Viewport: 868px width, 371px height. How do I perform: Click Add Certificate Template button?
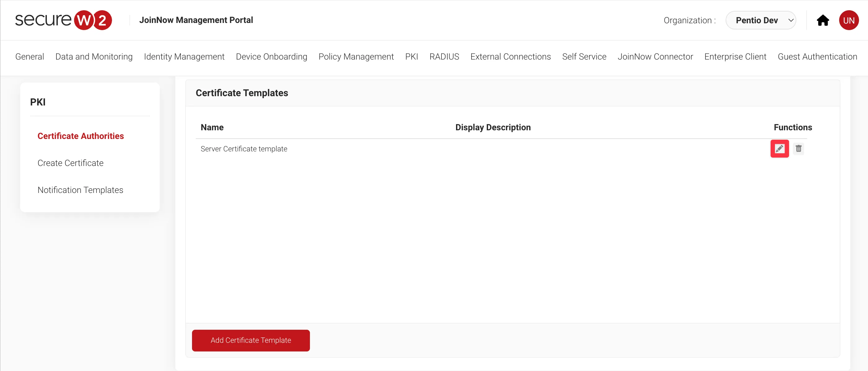pos(251,340)
